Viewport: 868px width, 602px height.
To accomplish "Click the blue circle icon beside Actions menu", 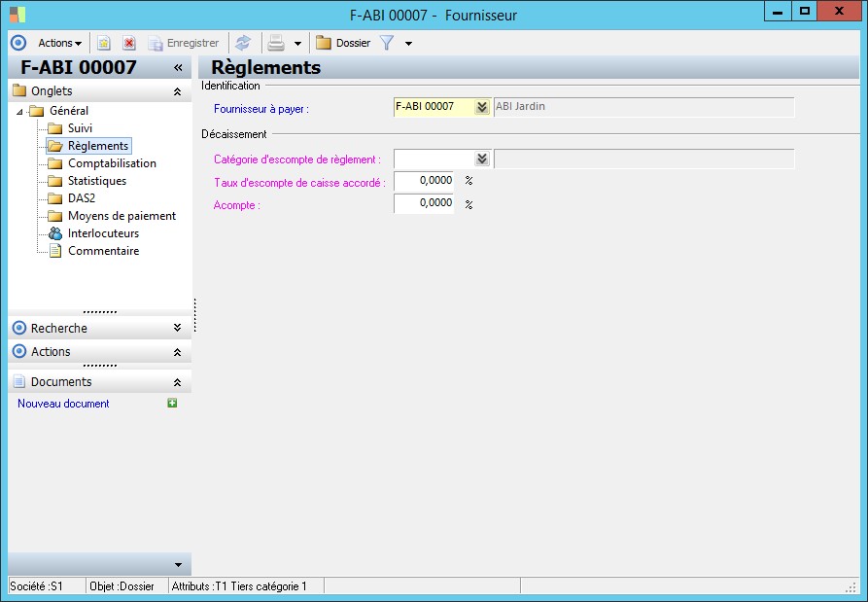I will (x=17, y=43).
